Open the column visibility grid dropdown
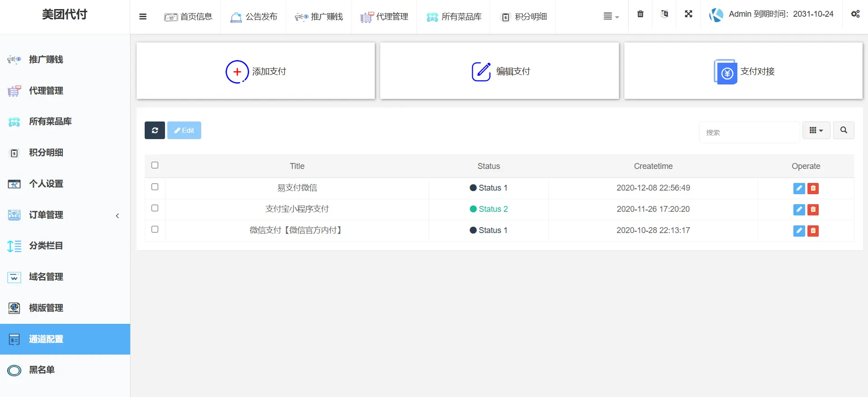 tap(816, 130)
